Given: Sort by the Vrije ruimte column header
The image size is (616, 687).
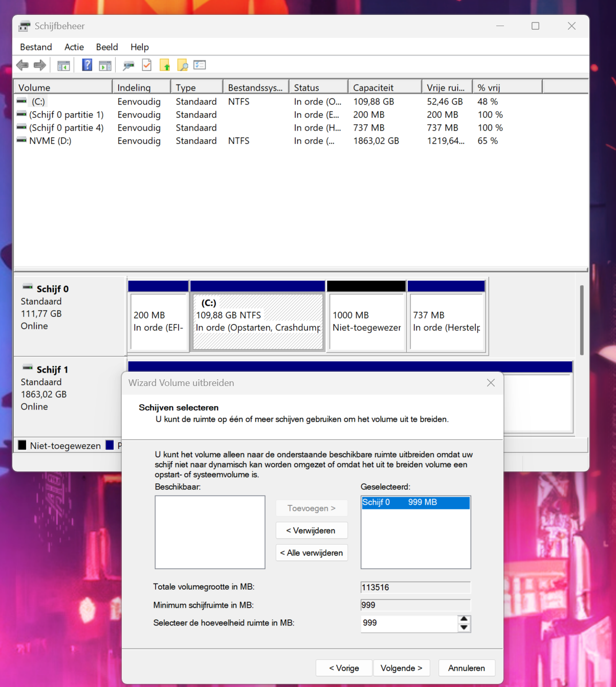Looking at the screenshot, I should [448, 87].
